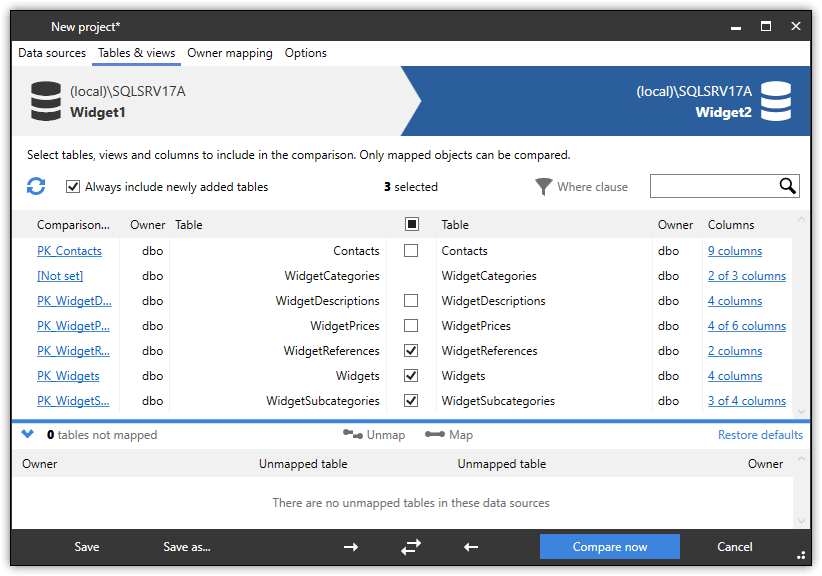This screenshot has width=822, height=576.
Task: Click the Where clause filter funnel icon
Action: click(x=543, y=186)
